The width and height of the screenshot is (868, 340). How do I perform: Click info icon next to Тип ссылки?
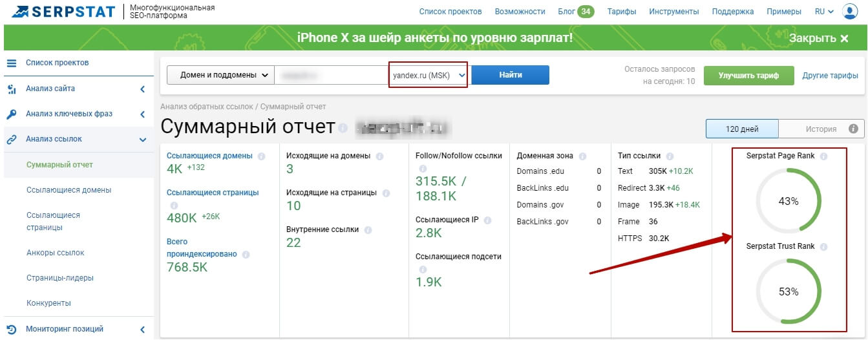pos(670,156)
